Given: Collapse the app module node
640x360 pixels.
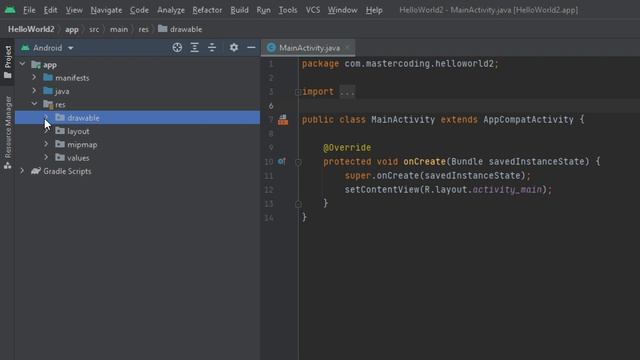Looking at the screenshot, I should coord(22,64).
